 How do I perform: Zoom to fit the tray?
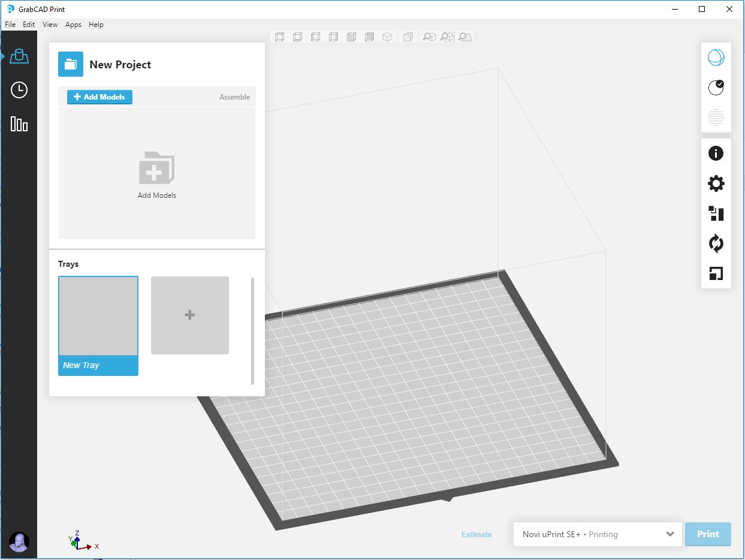(x=465, y=37)
